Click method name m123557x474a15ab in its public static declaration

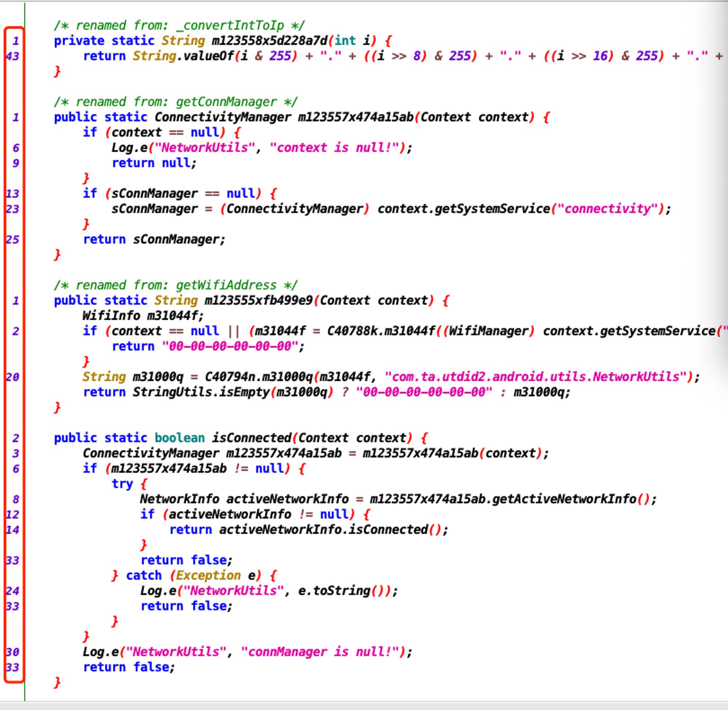click(356, 117)
